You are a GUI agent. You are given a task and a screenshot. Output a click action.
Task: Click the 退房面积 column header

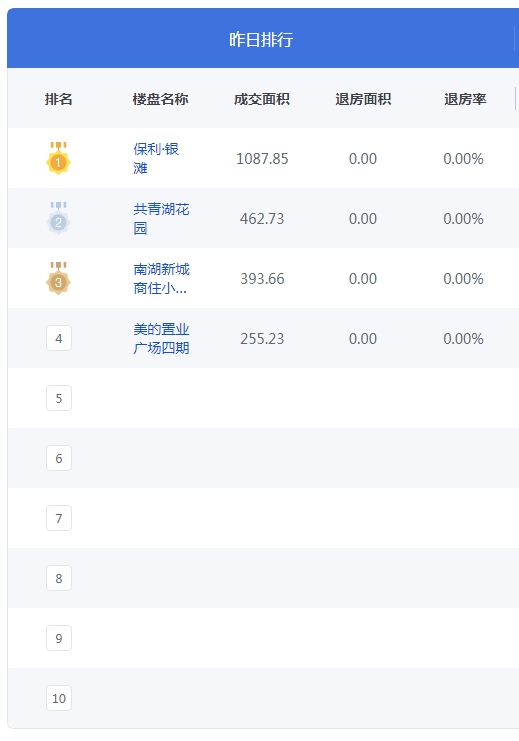point(363,99)
